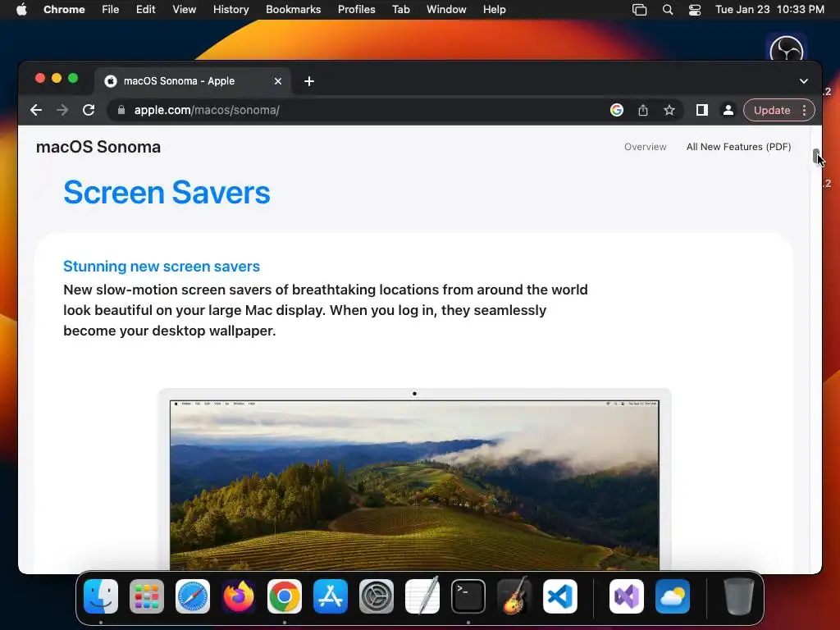Click the Sonoma landscape screen saver image
Screen dimensions: 840x630
(x=414, y=486)
